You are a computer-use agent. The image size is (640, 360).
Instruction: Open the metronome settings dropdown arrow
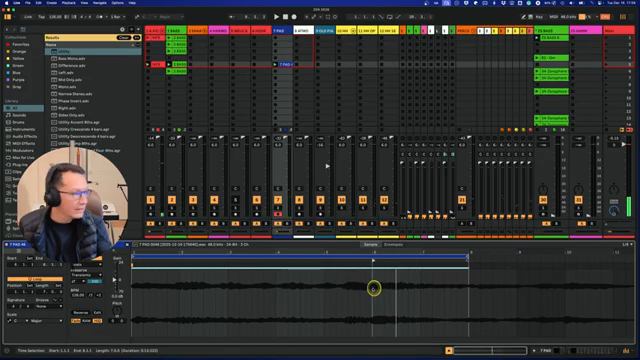click(x=107, y=17)
